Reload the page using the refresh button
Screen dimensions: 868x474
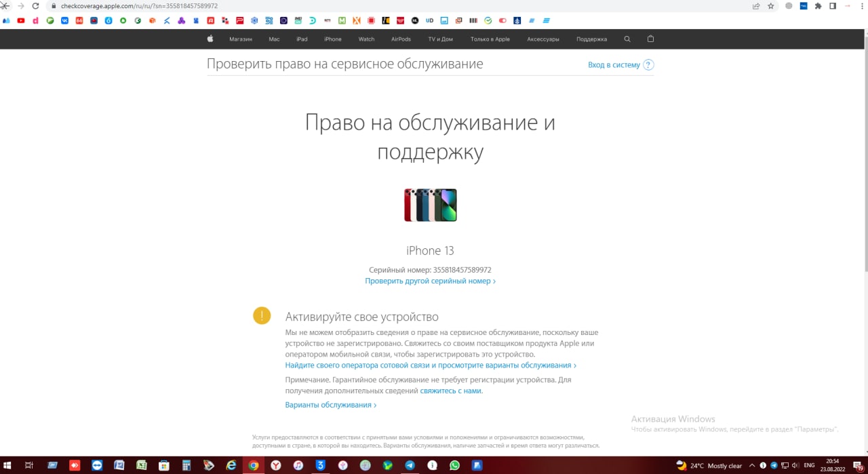pos(36,6)
